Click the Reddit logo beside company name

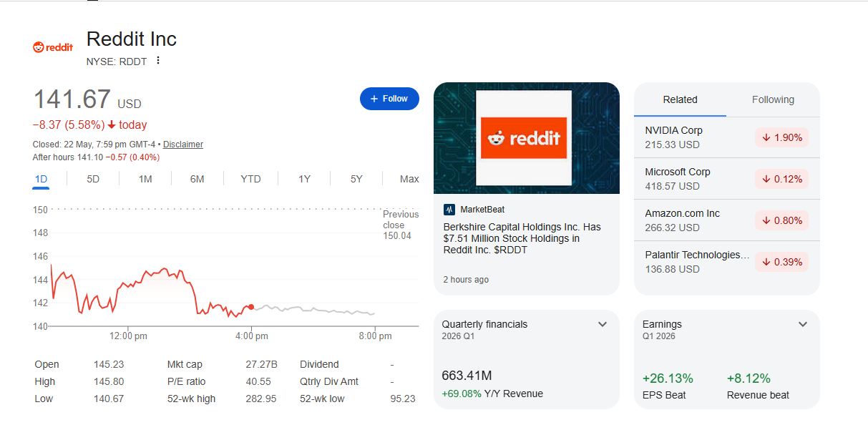pos(53,47)
